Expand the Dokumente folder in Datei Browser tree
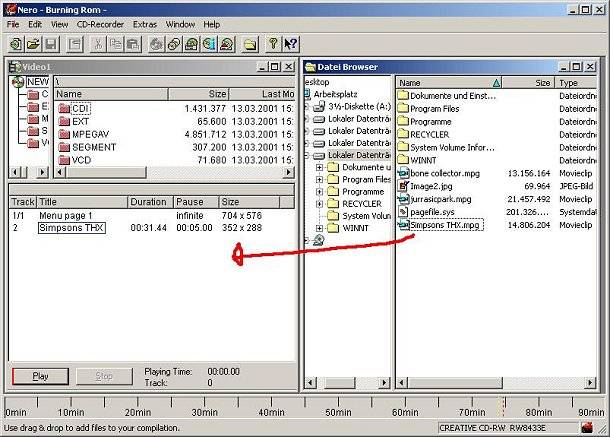 [319, 167]
